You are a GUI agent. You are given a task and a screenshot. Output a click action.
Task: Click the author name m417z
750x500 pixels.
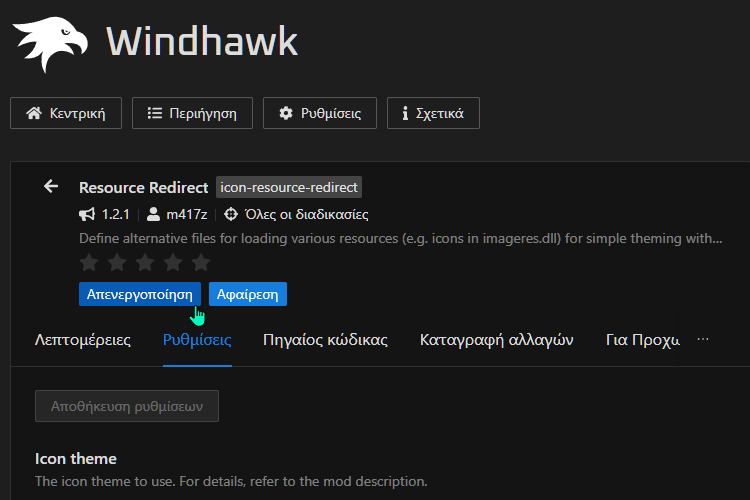187,214
